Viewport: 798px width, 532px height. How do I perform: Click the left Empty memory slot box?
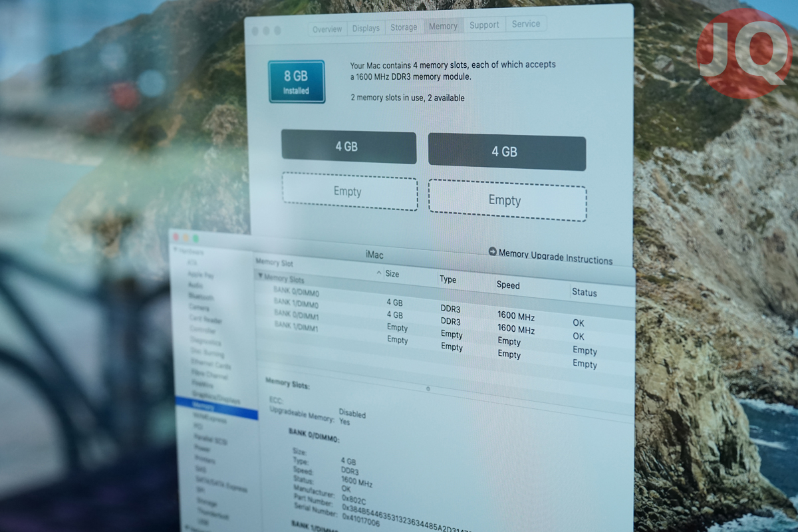(350, 192)
